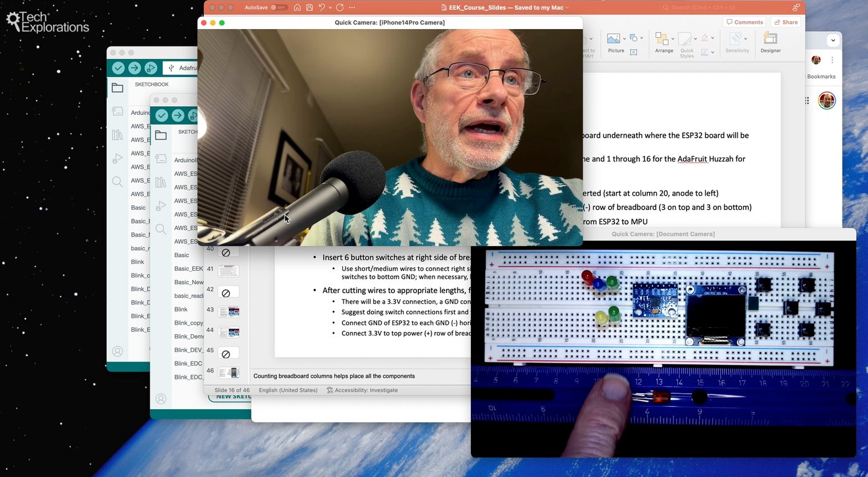Open Boards Manager in the rear Arduino window
The image size is (868, 477).
pos(117,111)
